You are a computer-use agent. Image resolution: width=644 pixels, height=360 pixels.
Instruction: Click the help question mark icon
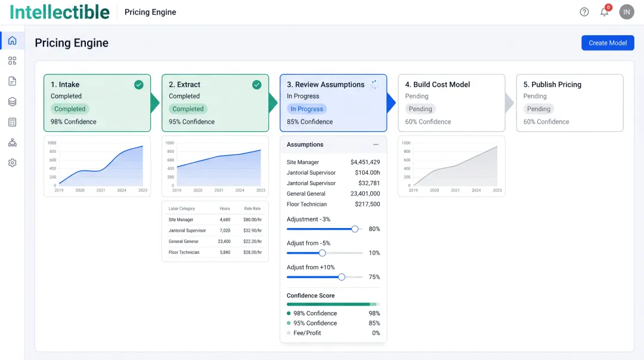click(584, 12)
